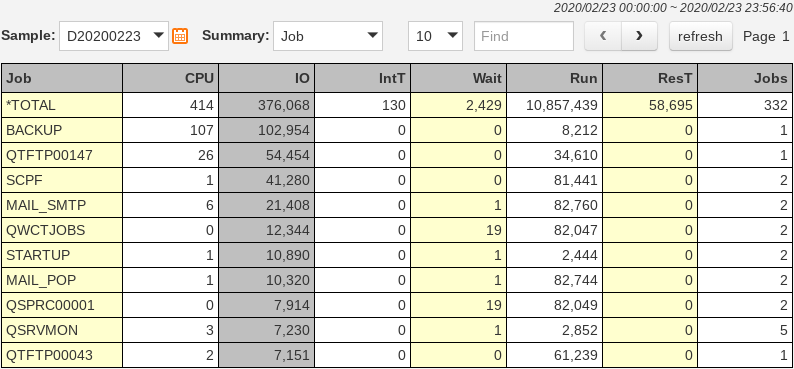Click the QTFTP00043 IO value 7,151
Screen dimensions: 794x369
tap(292, 355)
